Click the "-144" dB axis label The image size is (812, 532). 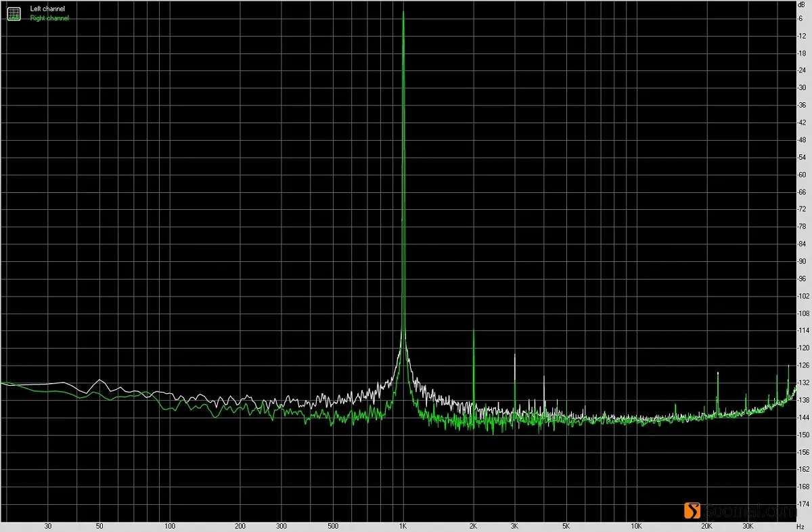pyautogui.click(x=803, y=418)
